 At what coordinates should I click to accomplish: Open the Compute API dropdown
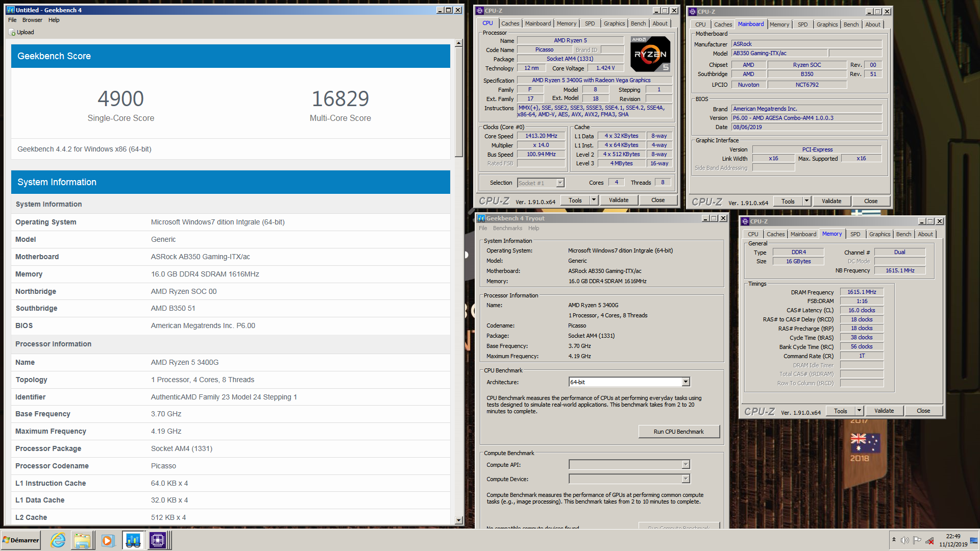coord(686,465)
